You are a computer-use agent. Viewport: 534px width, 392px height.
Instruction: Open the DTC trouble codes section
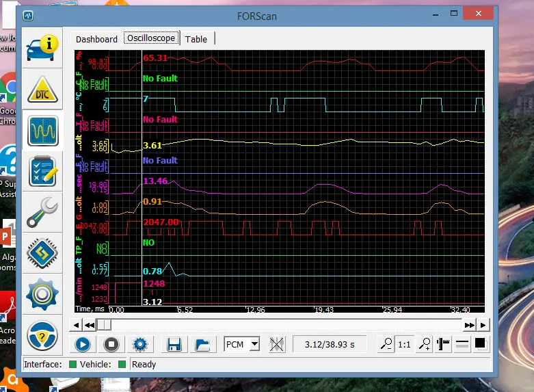click(42, 90)
